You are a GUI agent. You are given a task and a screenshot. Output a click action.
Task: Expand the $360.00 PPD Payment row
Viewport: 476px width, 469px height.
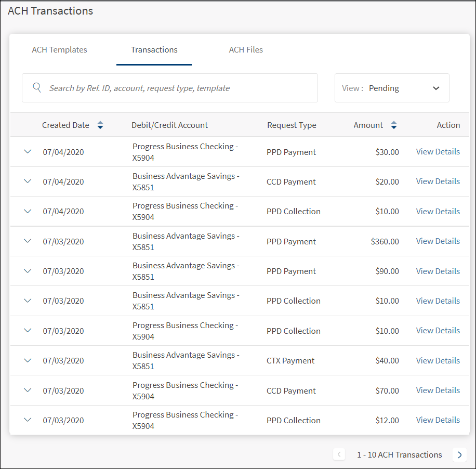coord(28,241)
